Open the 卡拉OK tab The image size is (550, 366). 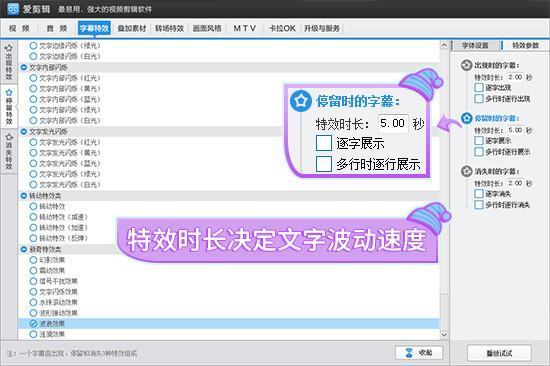pyautogui.click(x=282, y=28)
